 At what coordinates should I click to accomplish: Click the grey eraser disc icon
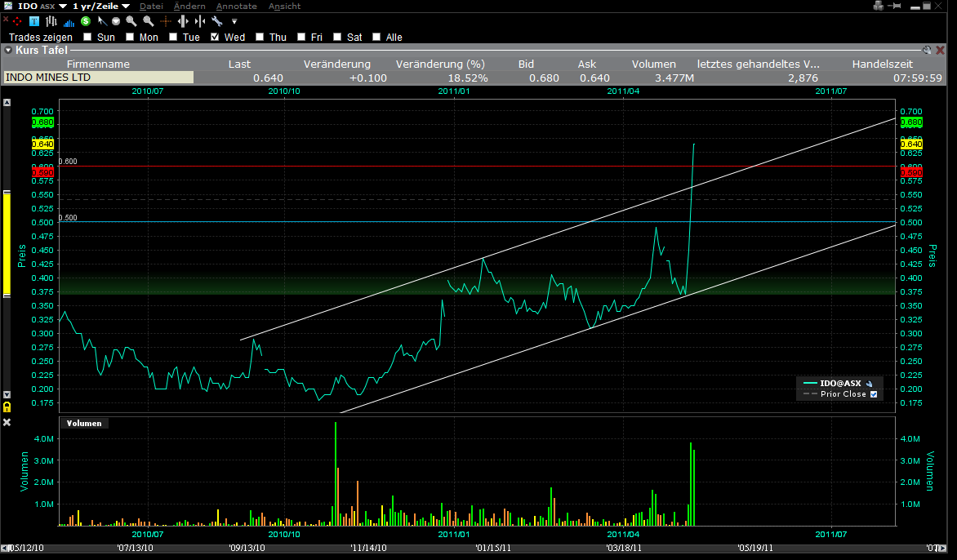[116, 21]
